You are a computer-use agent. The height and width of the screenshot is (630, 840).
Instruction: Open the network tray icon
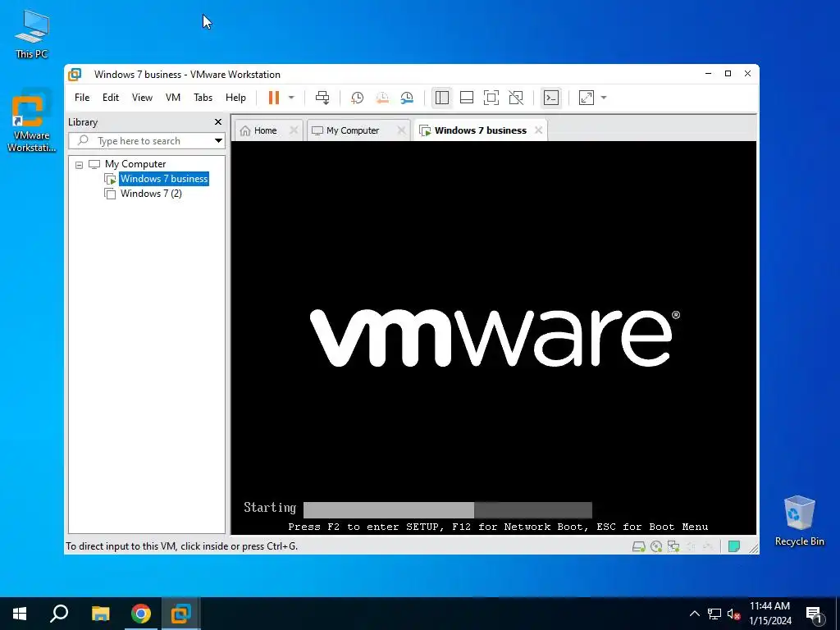(x=714, y=614)
